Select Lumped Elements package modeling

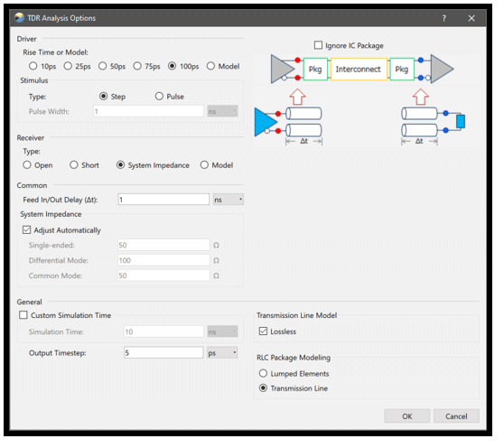tap(263, 373)
